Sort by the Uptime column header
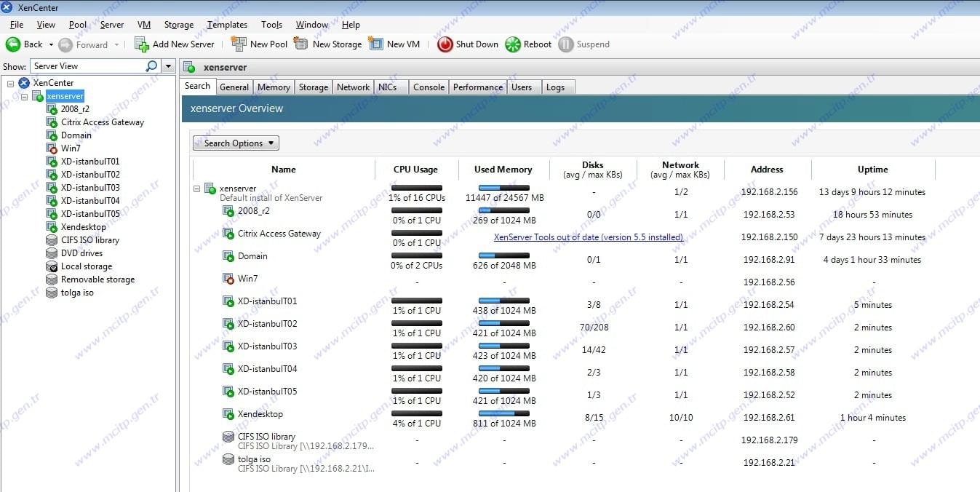The width and height of the screenshot is (980, 492). click(872, 170)
